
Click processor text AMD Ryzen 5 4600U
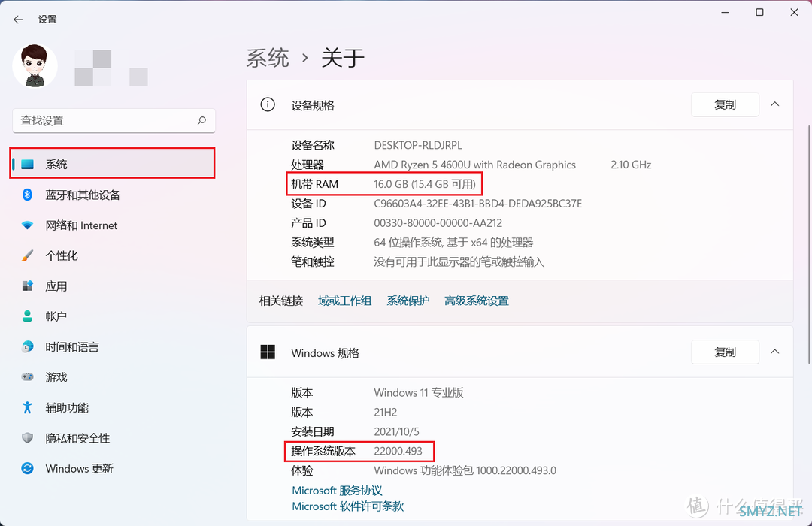click(475, 165)
